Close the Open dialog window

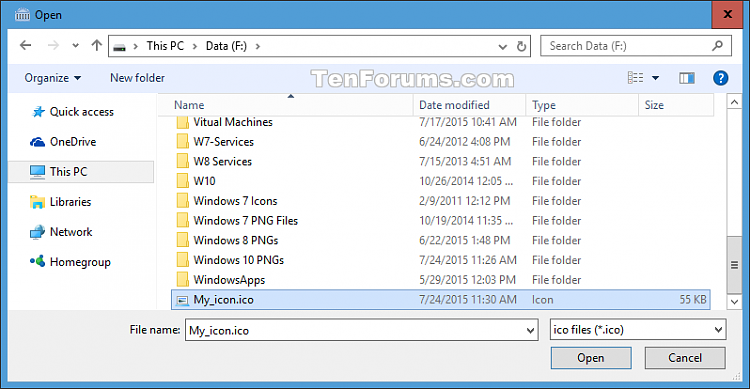click(x=727, y=14)
